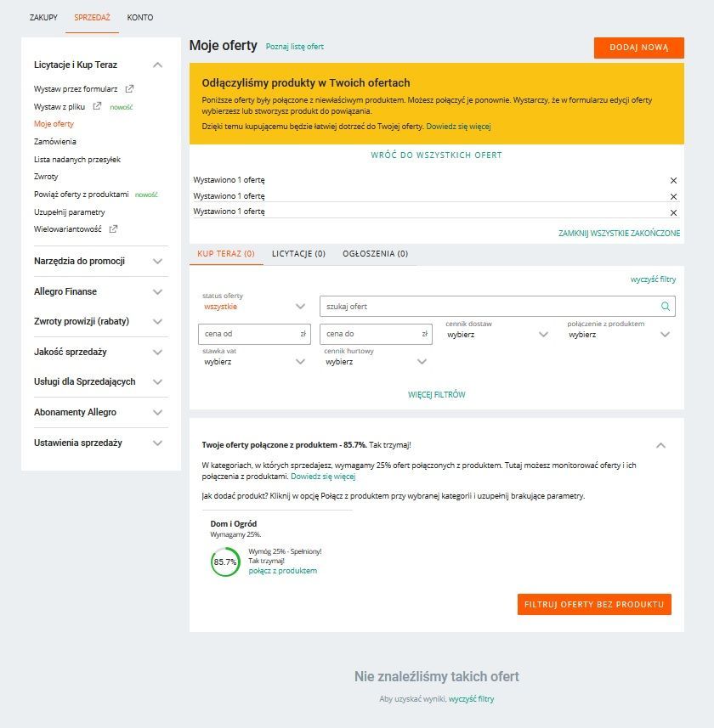The image size is (714, 728).
Task: Click external link icon beside Wystaw z pliku
Action: coord(97,106)
